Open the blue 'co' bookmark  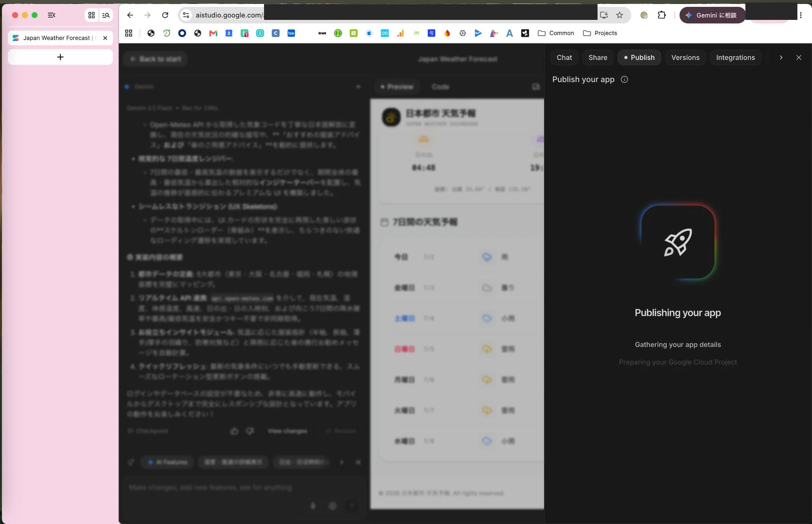pos(385,33)
